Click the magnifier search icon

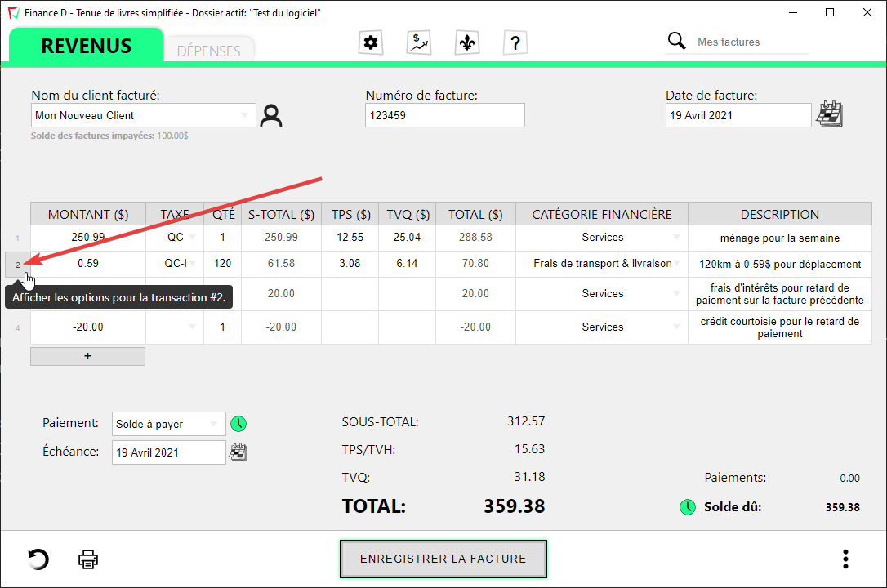(x=677, y=42)
